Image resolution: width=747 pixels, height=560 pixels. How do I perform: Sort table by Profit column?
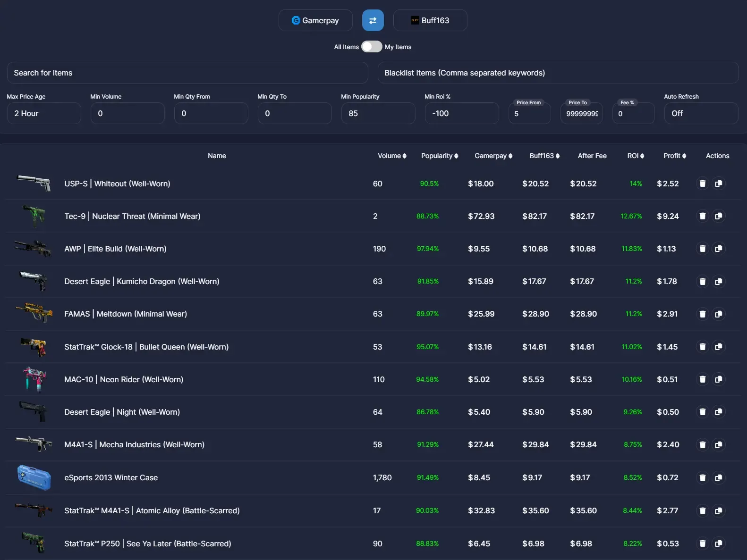coord(675,156)
